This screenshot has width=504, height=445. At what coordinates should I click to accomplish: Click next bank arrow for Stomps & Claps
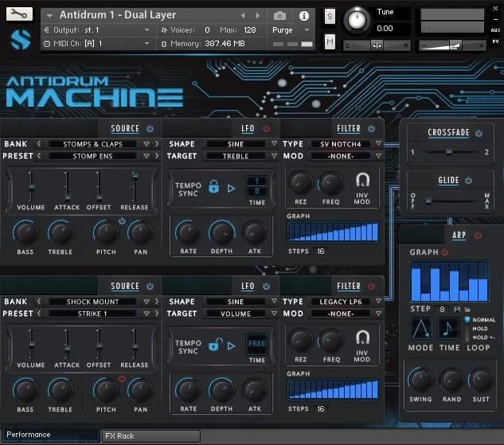coord(157,144)
